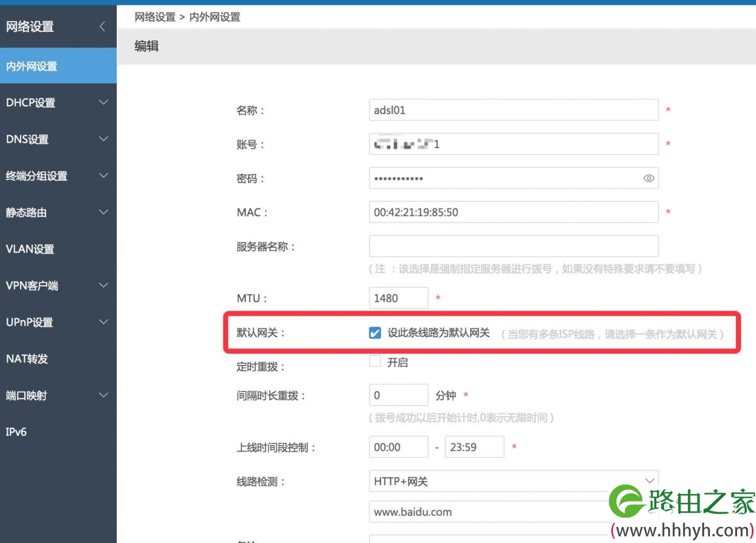The width and height of the screenshot is (756, 543).
Task: Click the start time field 00:00
Action: 399,447
